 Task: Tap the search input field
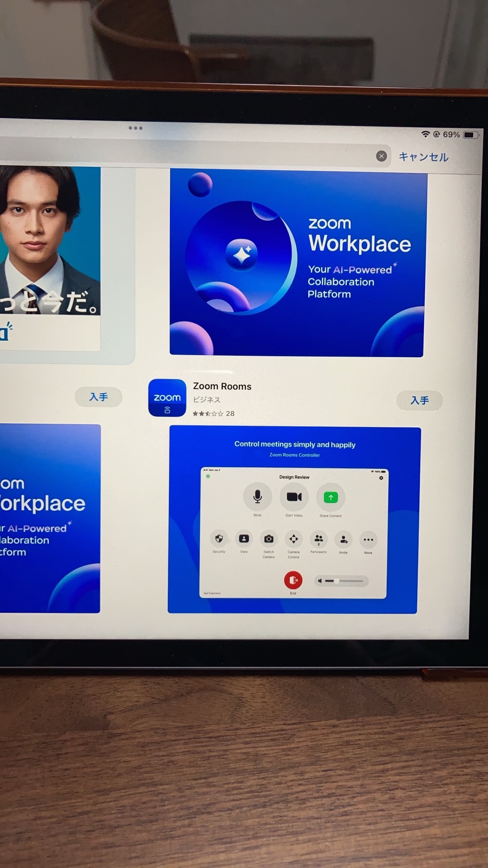[x=195, y=153]
